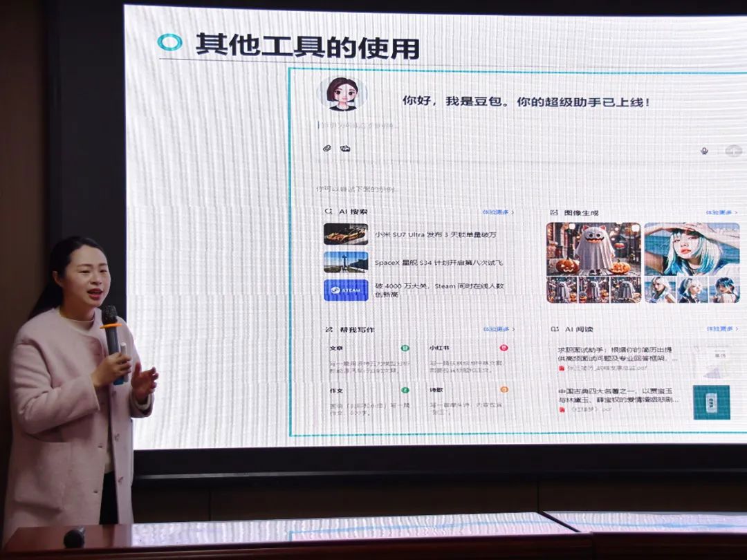Click the Doubao avatar image
The height and width of the screenshot is (560, 747).
point(342,94)
